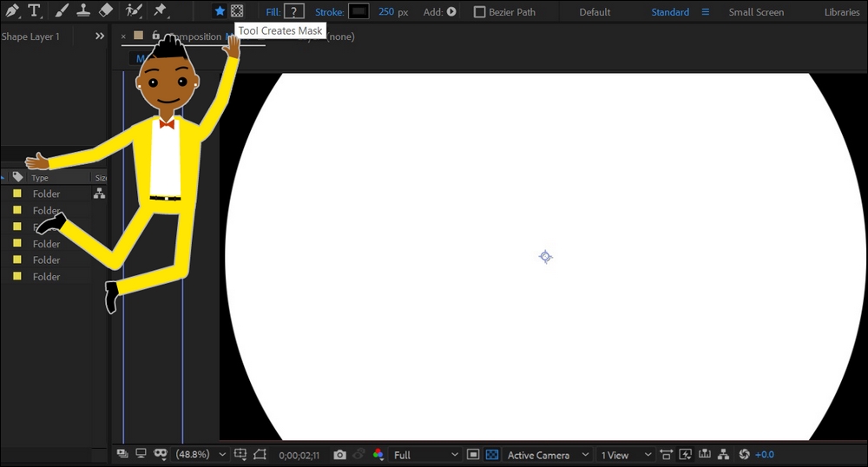Click the anchor point in composition center
Screen dimensions: 868x467
[x=545, y=257]
